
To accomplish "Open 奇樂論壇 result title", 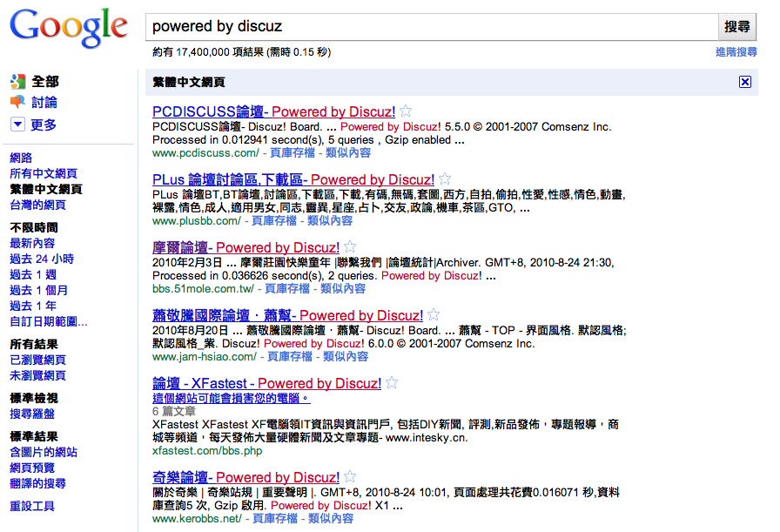I will [x=245, y=477].
